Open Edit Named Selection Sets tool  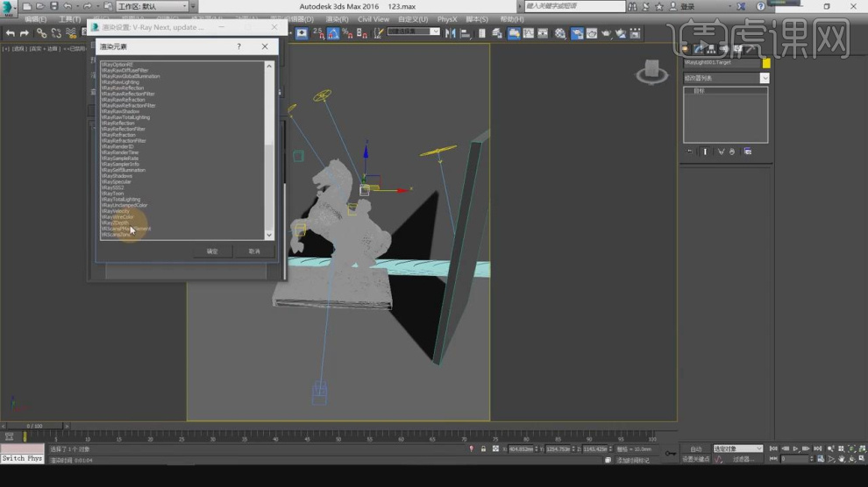coord(378,33)
